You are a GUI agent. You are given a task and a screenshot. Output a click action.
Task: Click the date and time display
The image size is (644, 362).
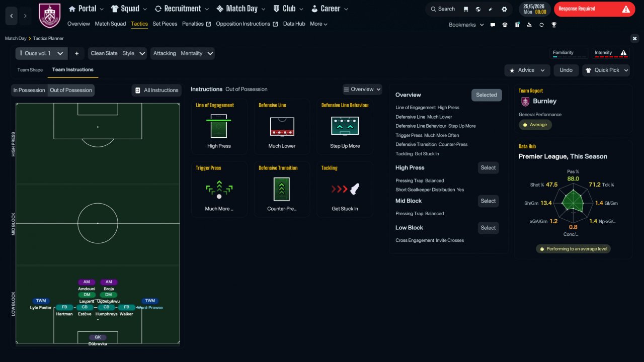coord(535,9)
